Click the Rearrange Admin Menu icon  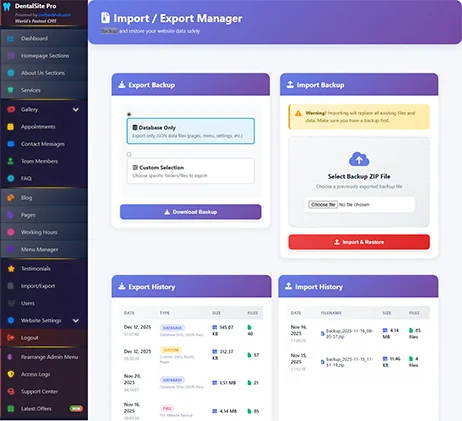tap(11, 357)
